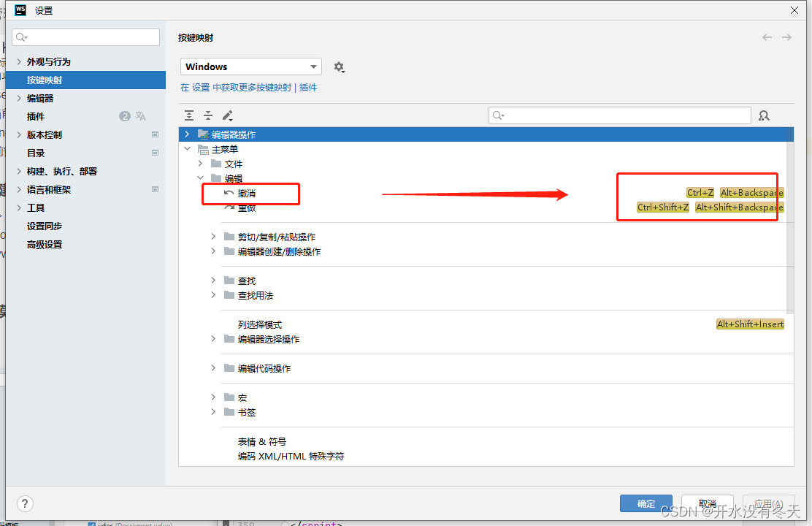Click the Alt+Shift+Insert shortcut label

coord(751,324)
